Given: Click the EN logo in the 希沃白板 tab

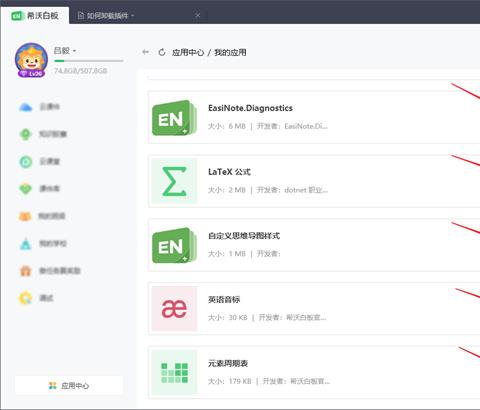Looking at the screenshot, I should tap(17, 16).
